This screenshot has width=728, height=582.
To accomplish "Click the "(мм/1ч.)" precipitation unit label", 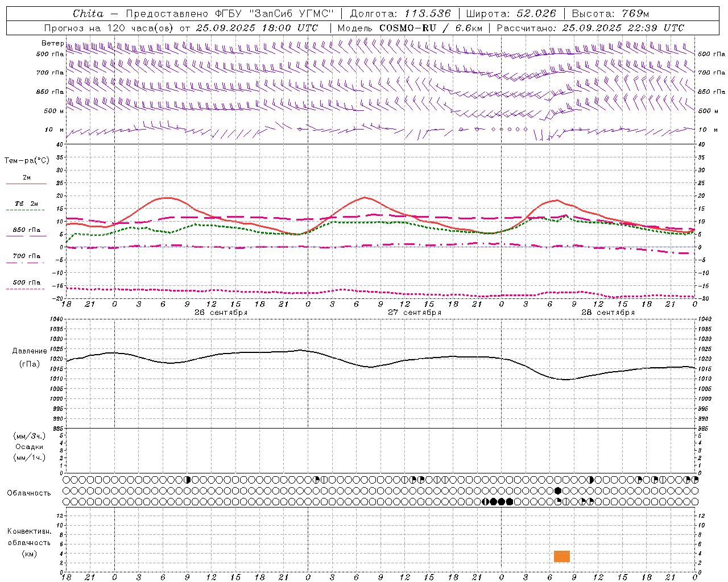I will 30,458.
